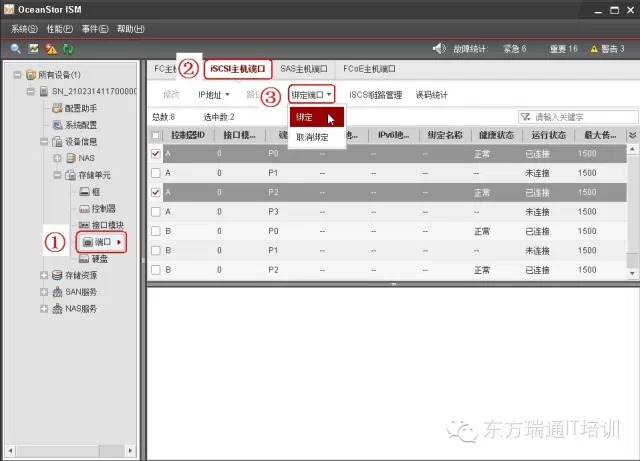
Task: Click left tree horizontal scrollbar right arrow
Action: [130, 451]
